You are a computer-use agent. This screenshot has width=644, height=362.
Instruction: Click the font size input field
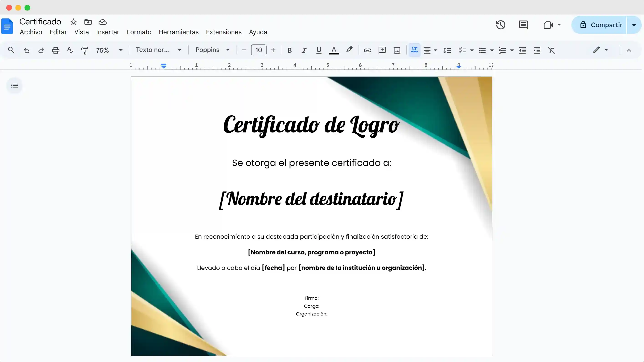259,50
